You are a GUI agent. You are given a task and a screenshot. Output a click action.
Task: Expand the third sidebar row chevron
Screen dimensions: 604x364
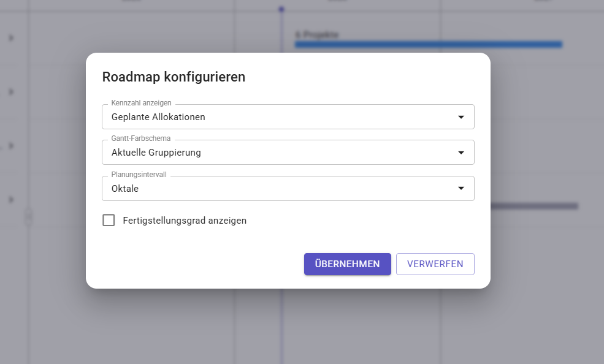click(x=10, y=146)
